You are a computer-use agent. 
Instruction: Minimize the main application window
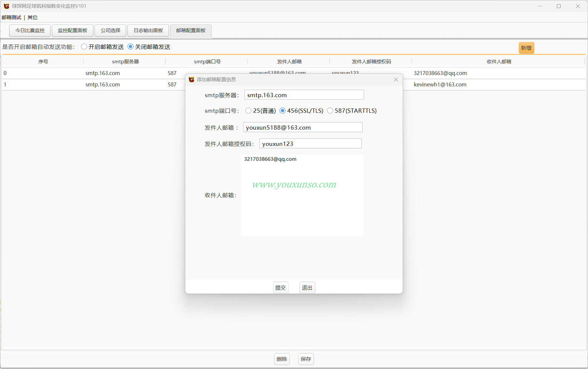click(x=540, y=6)
